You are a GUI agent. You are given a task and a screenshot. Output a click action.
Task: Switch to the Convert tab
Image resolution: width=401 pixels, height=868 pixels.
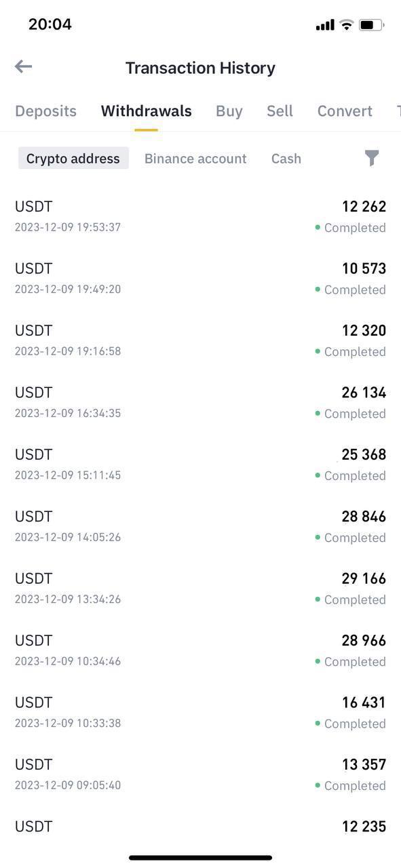[345, 111]
